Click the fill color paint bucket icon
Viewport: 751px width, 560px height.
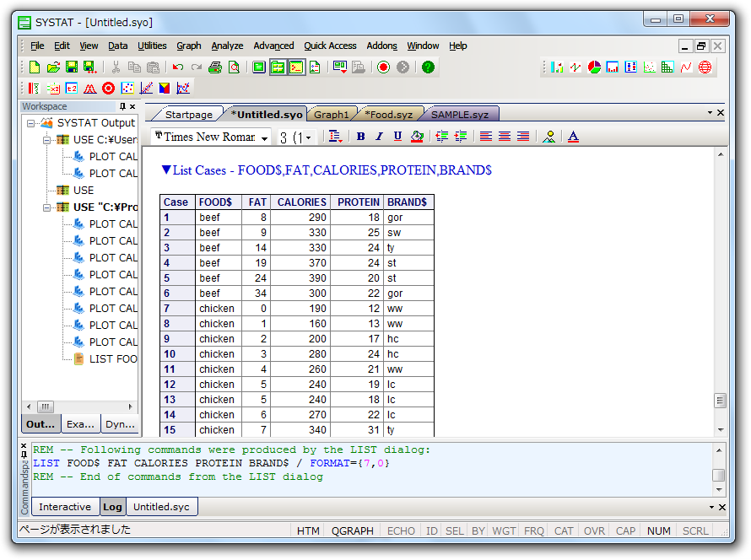point(417,137)
